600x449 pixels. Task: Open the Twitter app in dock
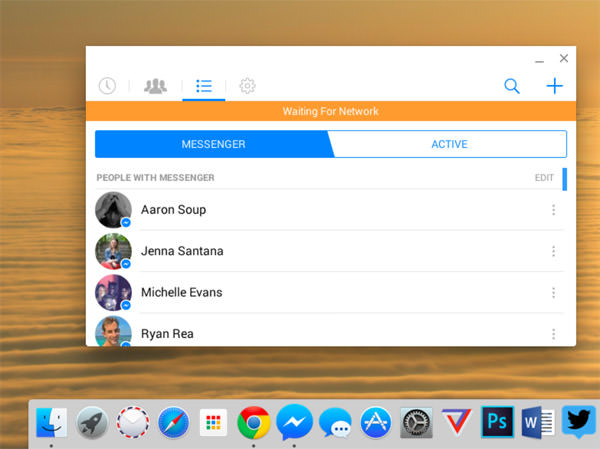[x=579, y=421]
